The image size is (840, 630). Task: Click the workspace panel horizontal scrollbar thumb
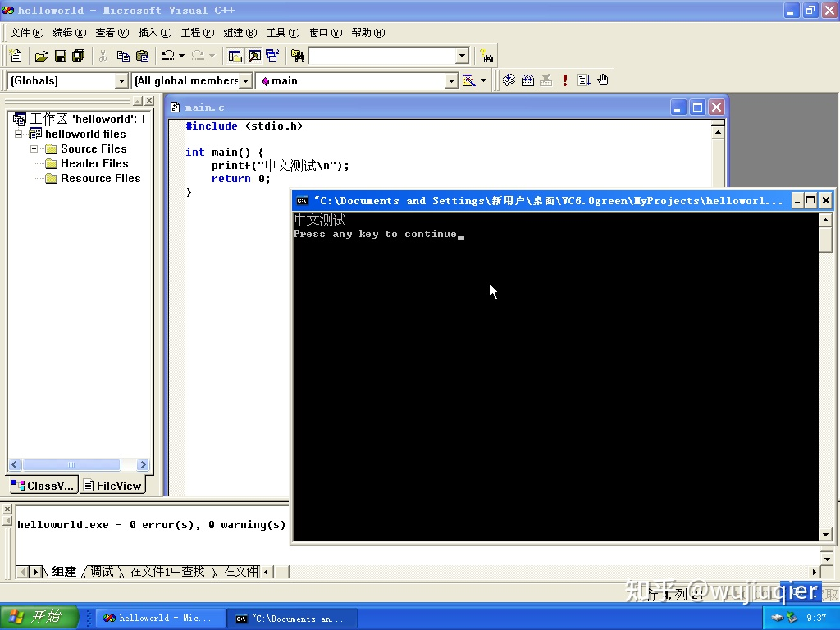point(71,464)
